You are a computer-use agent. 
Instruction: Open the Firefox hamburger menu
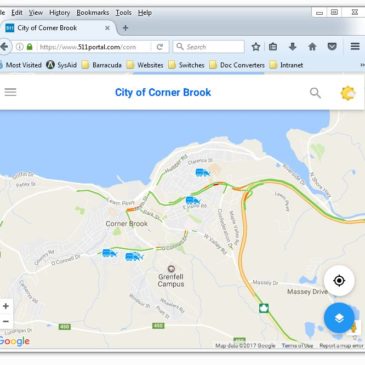(x=355, y=46)
